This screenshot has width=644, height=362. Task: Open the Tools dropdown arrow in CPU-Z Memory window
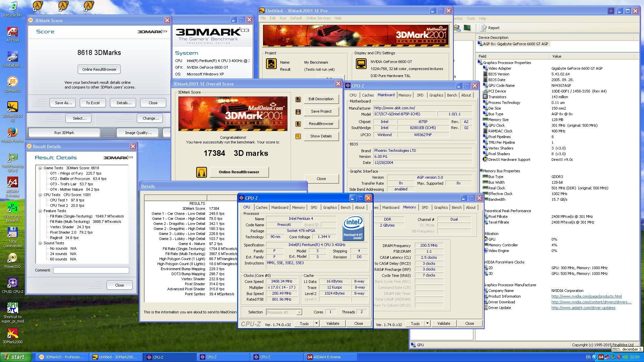(427, 323)
